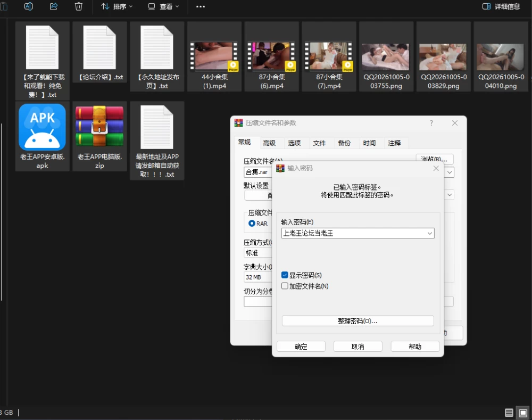The height and width of the screenshot is (420, 532).
Task: Select the 44小合集(1).mp4 video thumbnail
Action: click(x=214, y=57)
